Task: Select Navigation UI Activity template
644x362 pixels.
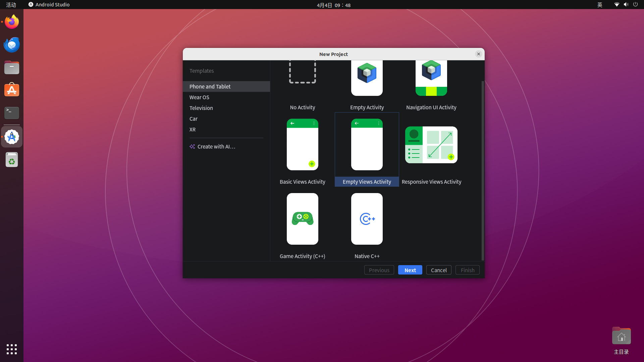Action: click(x=431, y=78)
